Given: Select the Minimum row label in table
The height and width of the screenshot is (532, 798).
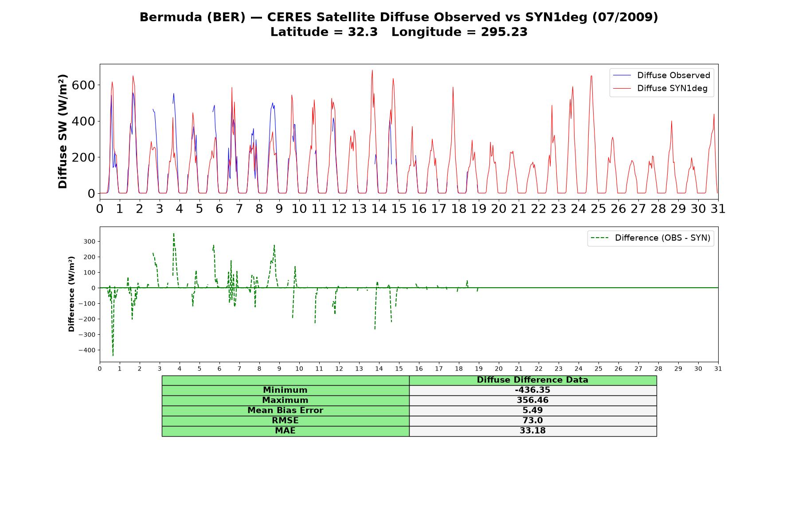Looking at the screenshot, I should click(285, 390).
